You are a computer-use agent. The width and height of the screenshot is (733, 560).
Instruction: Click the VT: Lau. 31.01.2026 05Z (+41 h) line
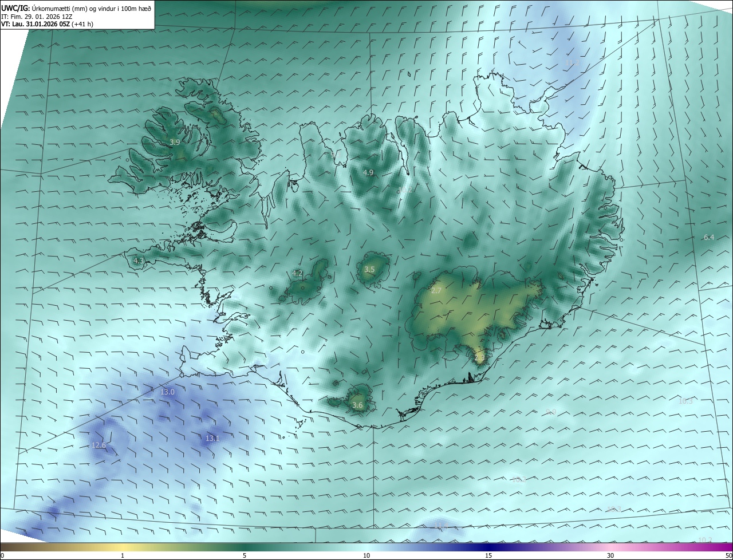(47, 24)
